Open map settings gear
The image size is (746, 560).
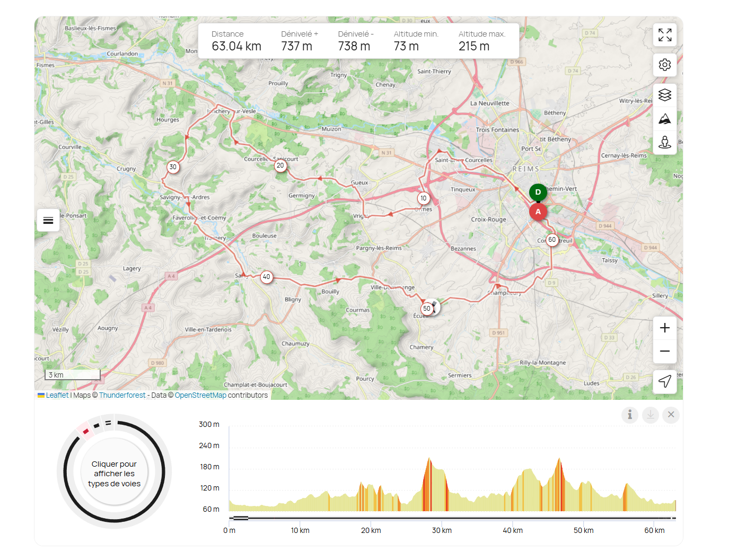point(664,65)
